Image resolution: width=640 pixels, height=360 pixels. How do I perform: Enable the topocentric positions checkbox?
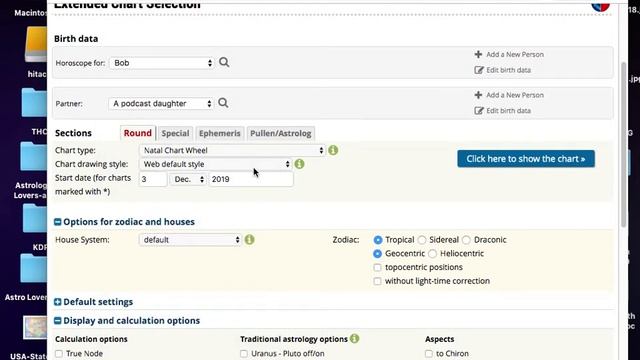pyautogui.click(x=377, y=267)
